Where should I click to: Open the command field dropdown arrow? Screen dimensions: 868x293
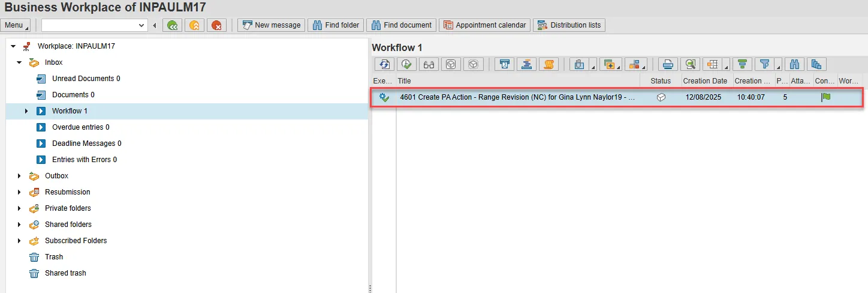coord(142,25)
